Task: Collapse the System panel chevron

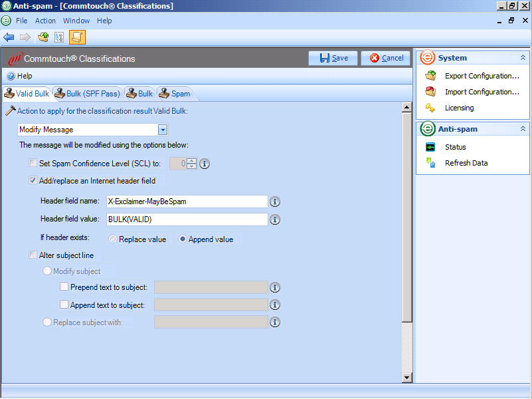Action: coord(523,58)
